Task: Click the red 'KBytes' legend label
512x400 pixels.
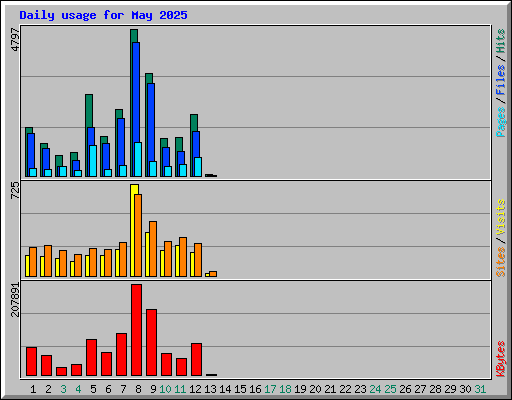Action: click(500, 359)
